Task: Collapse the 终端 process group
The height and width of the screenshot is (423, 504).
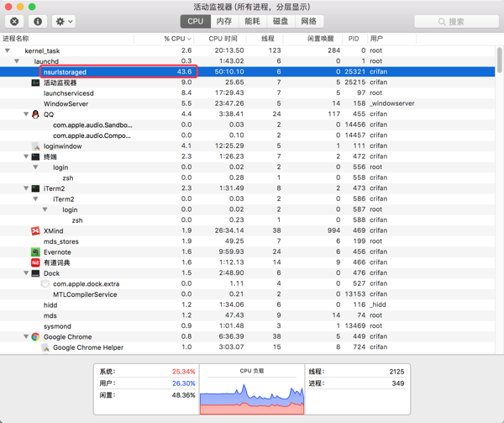Action: click(26, 156)
